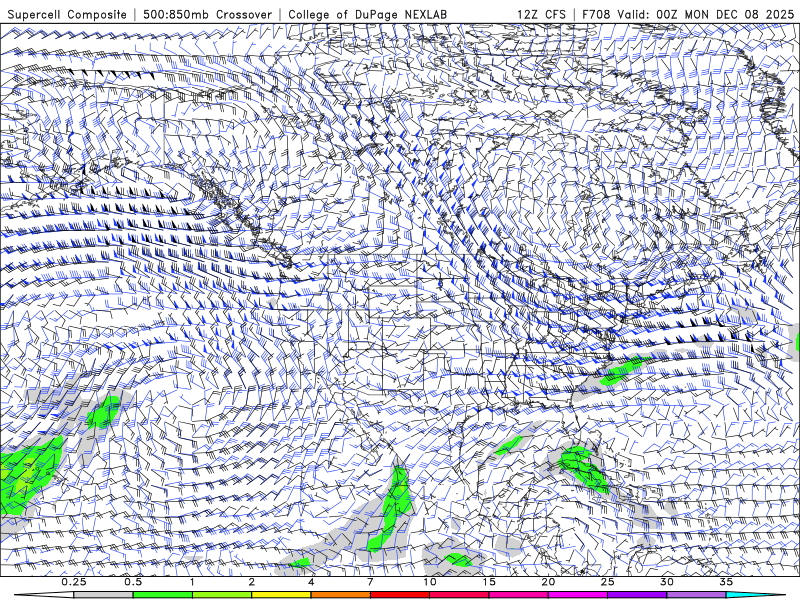
Task: Click the 20 color scale value
Action: [548, 582]
